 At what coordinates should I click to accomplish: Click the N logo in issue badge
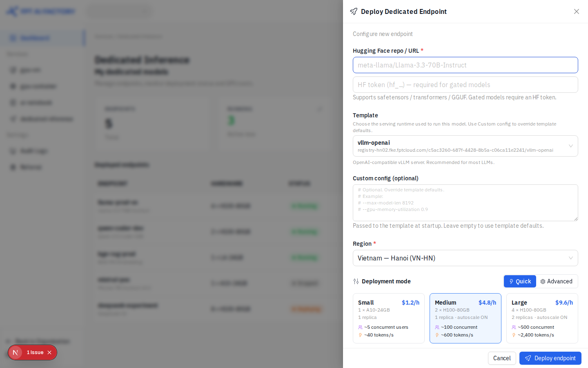click(x=15, y=352)
